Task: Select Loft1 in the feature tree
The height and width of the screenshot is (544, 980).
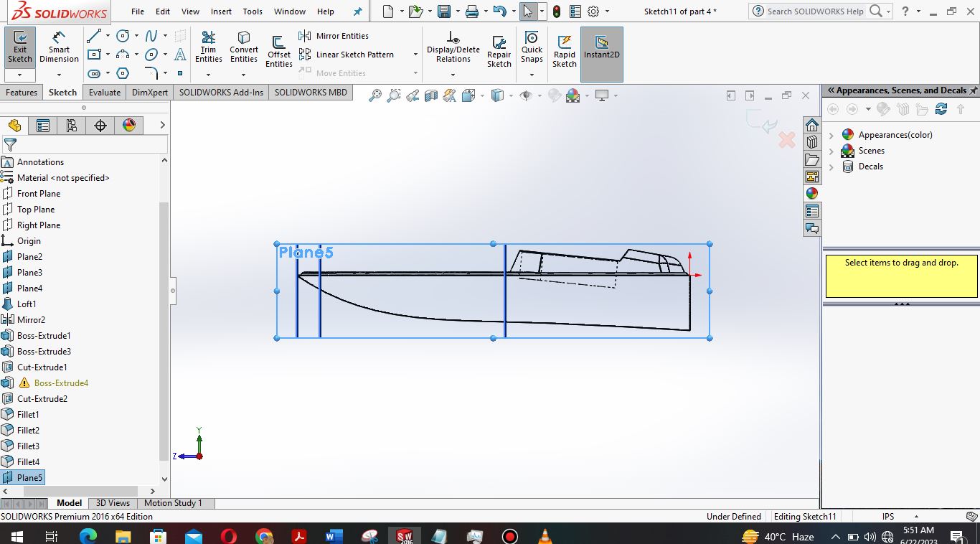Action: (x=27, y=304)
